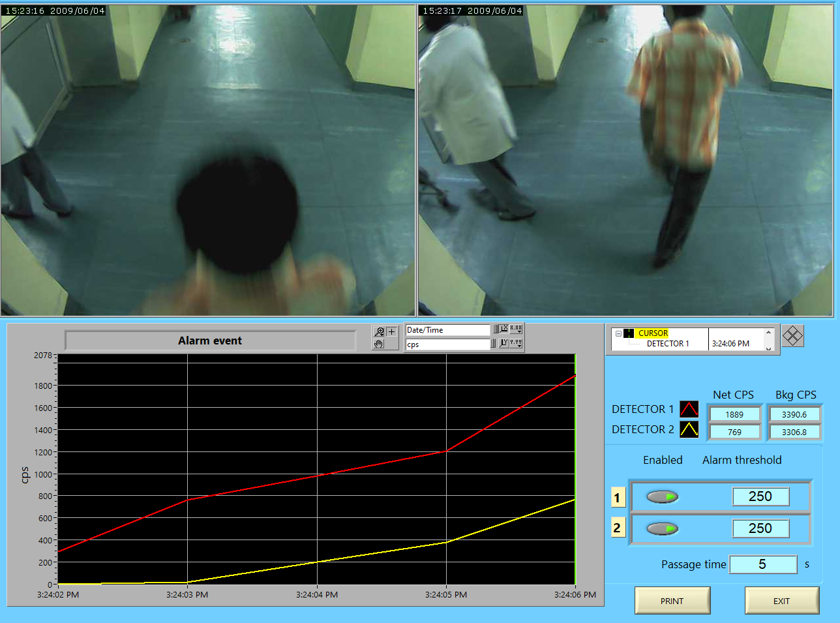840x623 pixels.
Task: Click the Y-axis autoscale lock
Action: tap(494, 343)
